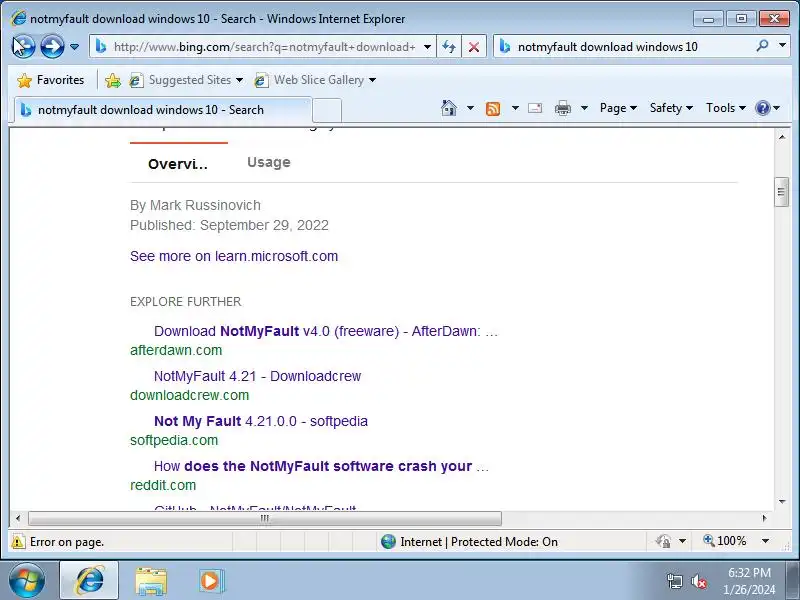Open the Web Slice Gallery link
800x600 pixels.
(315, 80)
